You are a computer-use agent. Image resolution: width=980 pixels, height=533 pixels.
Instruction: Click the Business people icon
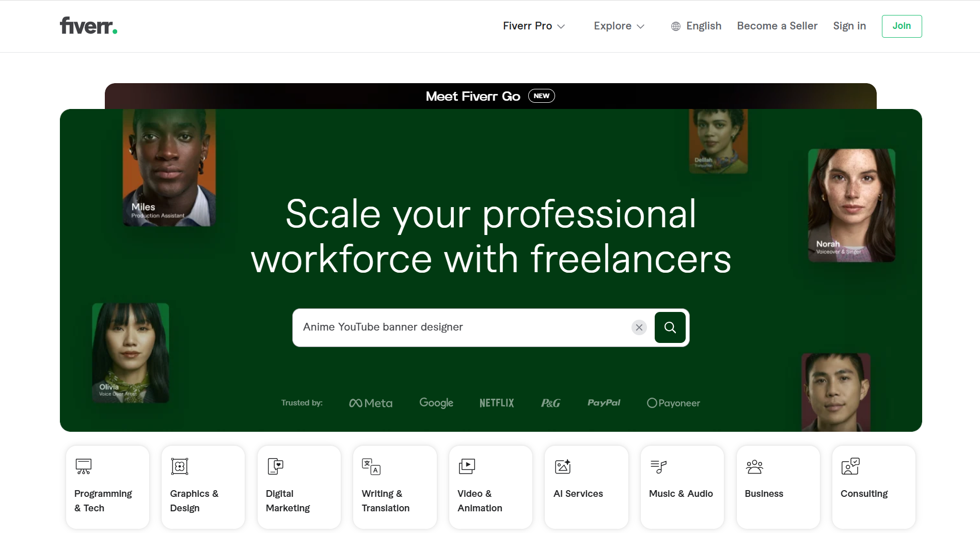click(x=754, y=466)
